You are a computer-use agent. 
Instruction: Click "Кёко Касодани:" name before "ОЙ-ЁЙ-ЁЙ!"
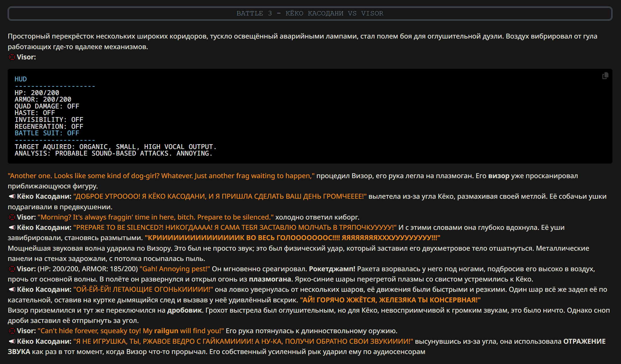[44, 289]
